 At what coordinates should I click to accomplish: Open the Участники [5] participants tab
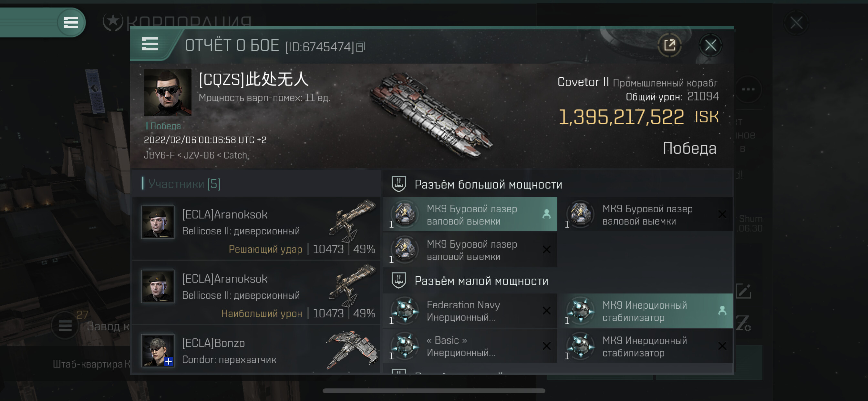(184, 184)
